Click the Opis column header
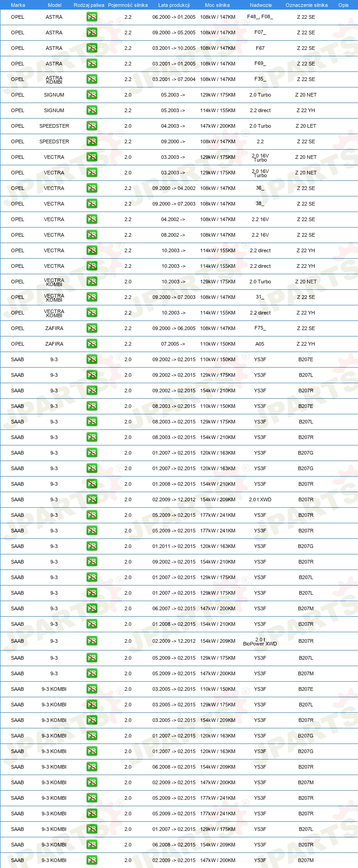The height and width of the screenshot is (868, 358). [x=343, y=5]
